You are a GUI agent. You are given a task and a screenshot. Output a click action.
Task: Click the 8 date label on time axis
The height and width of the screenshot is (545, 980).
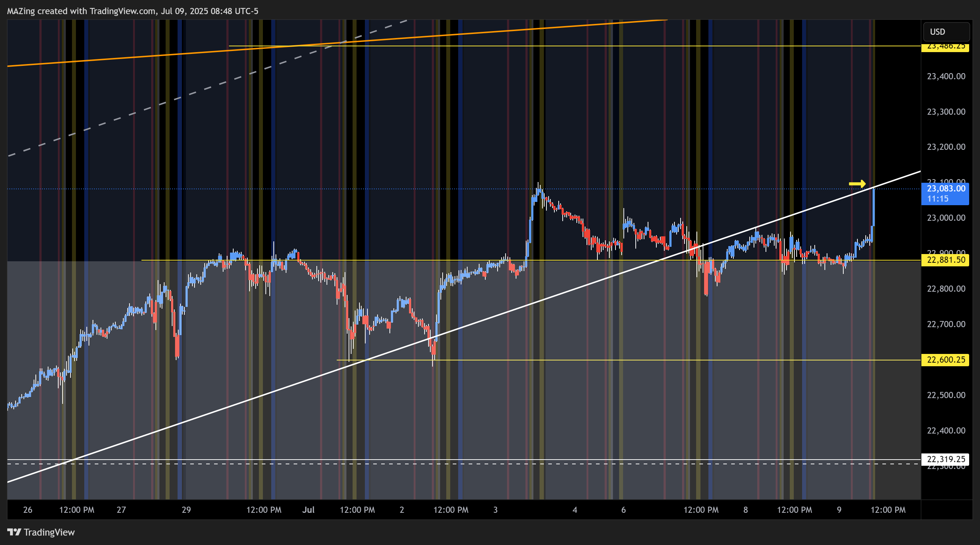coord(746,510)
